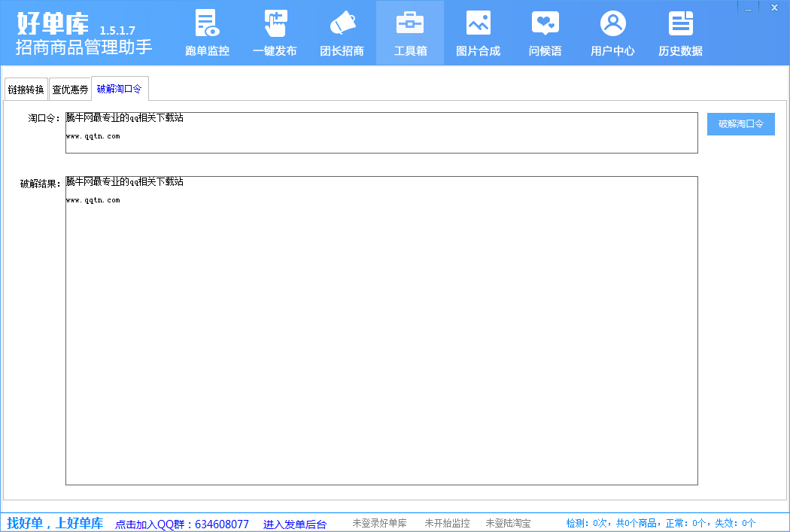The image size is (790, 532).
Task: Click the 检测 0次 statistics text
Action: 661,524
